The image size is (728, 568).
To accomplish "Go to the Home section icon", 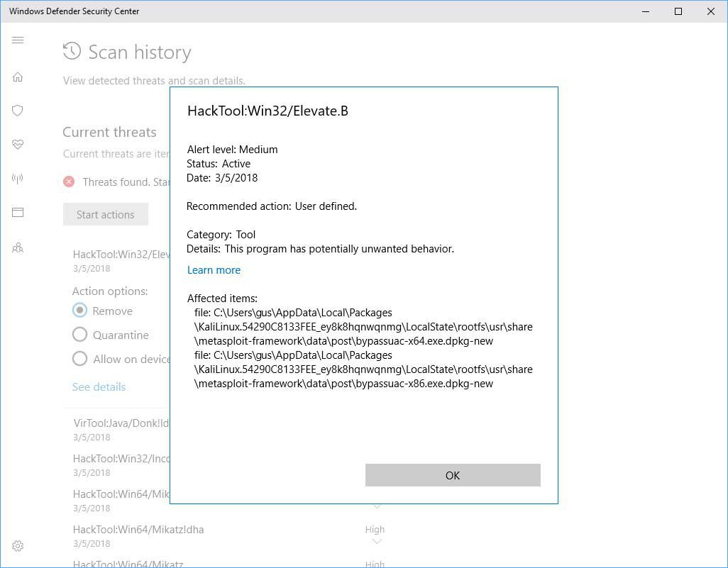I will point(18,77).
